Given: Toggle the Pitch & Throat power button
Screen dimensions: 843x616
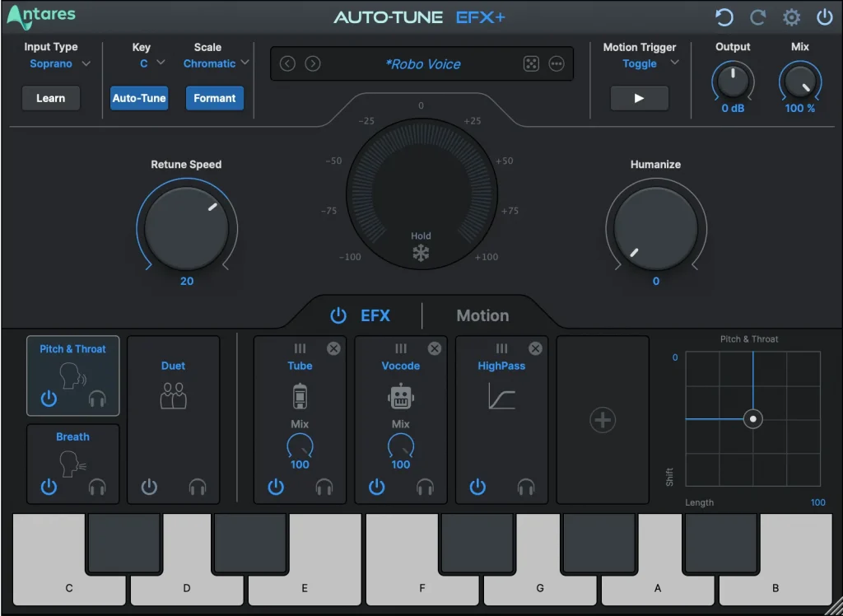Looking at the screenshot, I should click(49, 399).
